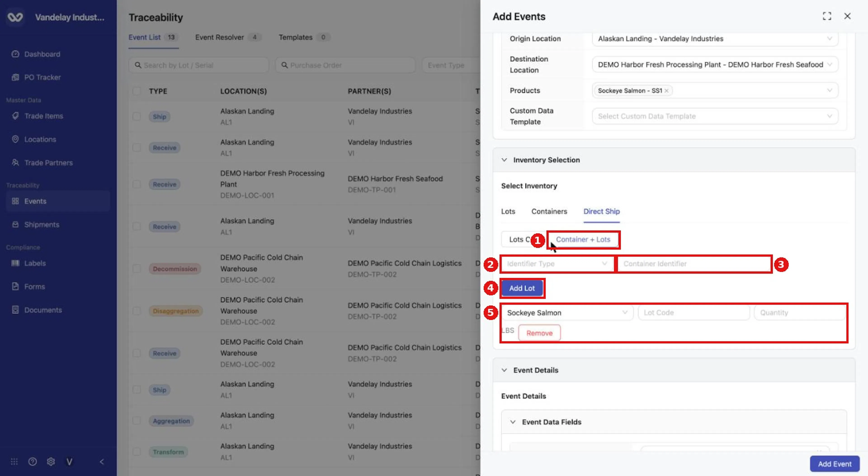
Task: Open the apps grid icon
Action: tap(14, 462)
